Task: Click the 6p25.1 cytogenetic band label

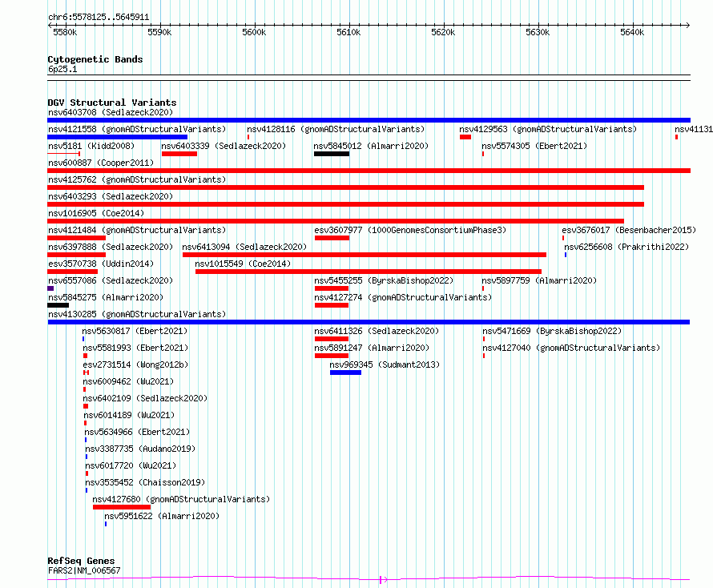Action: point(62,69)
